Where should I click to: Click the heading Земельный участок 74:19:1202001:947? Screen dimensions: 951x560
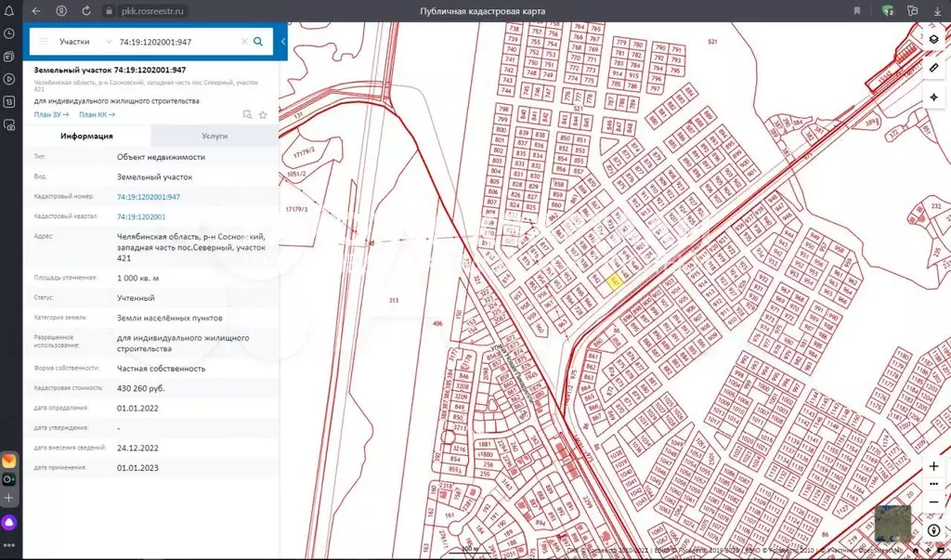point(111,70)
